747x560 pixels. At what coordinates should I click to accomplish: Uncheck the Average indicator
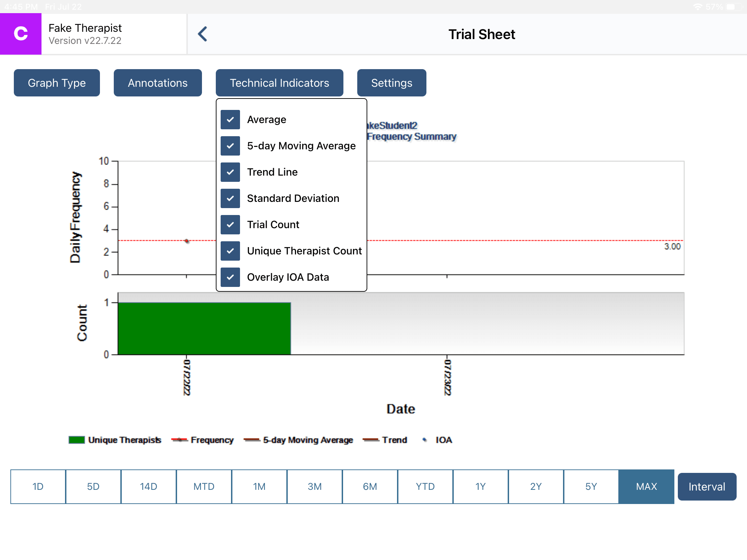click(x=230, y=120)
